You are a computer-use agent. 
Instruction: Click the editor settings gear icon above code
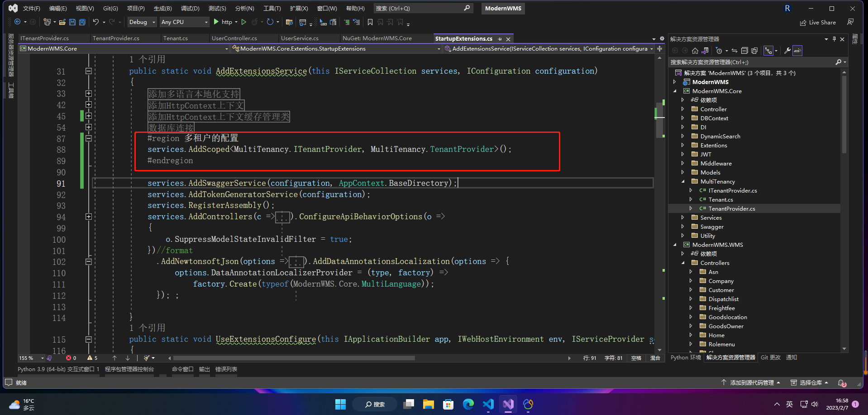click(662, 39)
